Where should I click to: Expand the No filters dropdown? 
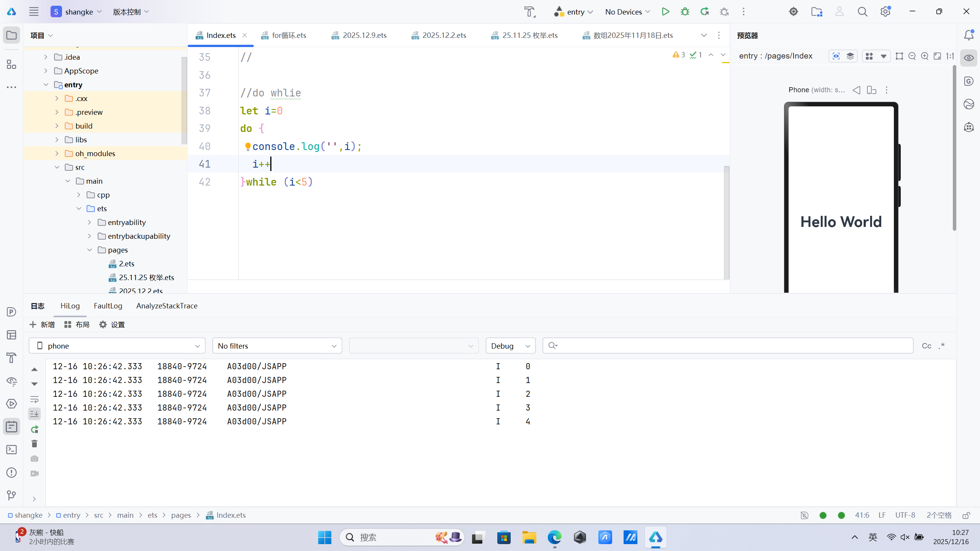(x=277, y=346)
